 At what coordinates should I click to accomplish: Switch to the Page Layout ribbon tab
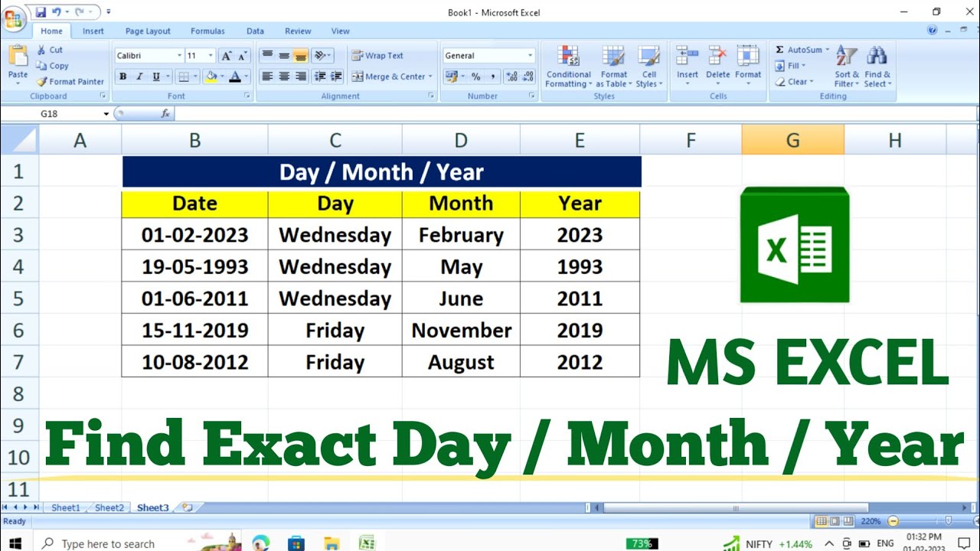pyautogui.click(x=148, y=31)
